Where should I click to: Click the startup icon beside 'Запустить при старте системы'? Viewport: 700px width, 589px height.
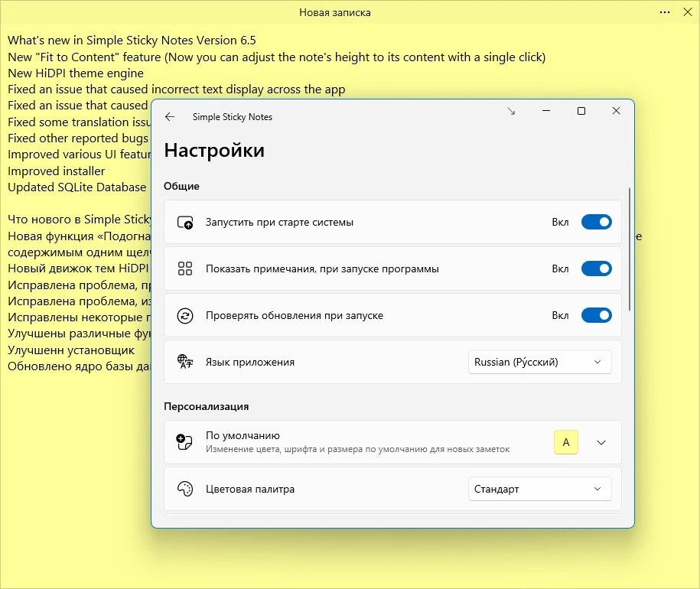pyautogui.click(x=185, y=222)
